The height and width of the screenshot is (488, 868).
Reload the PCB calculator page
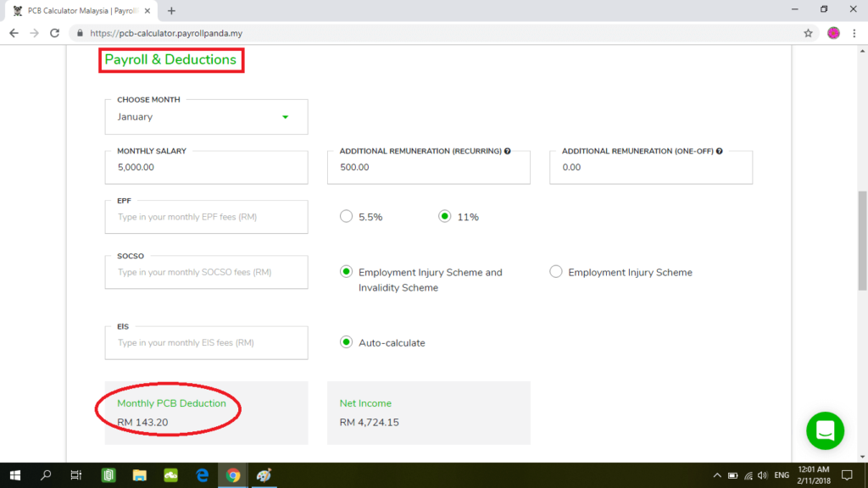(55, 33)
